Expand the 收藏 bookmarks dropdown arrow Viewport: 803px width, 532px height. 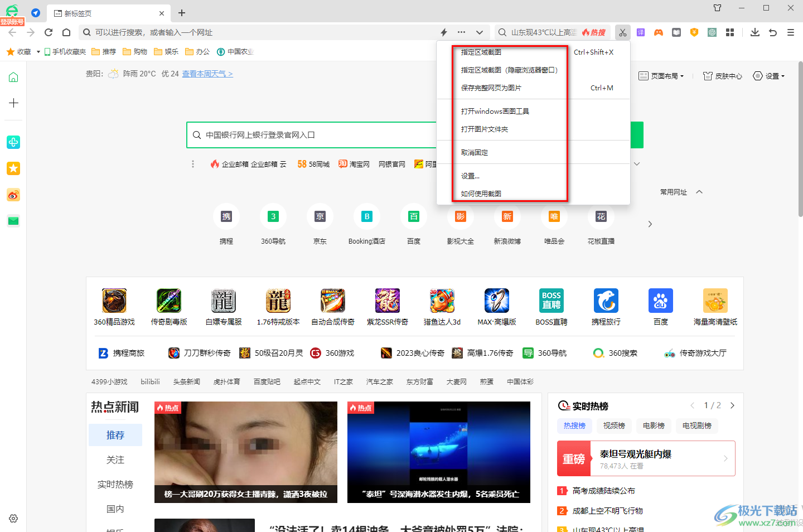pos(38,52)
